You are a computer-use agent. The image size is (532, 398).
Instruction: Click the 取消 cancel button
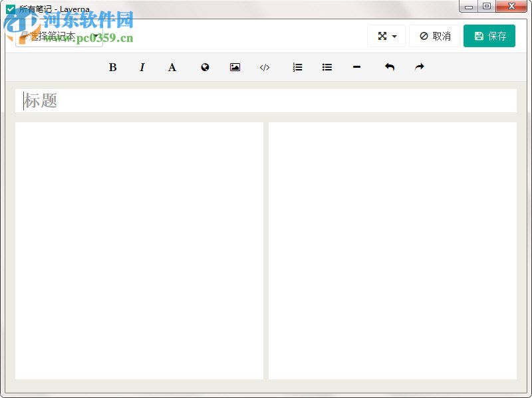coord(435,36)
